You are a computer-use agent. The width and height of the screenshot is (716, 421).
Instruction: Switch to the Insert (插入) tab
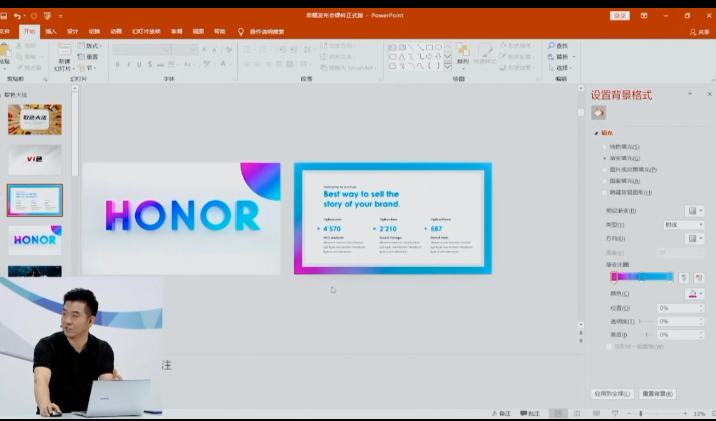[x=51, y=32]
